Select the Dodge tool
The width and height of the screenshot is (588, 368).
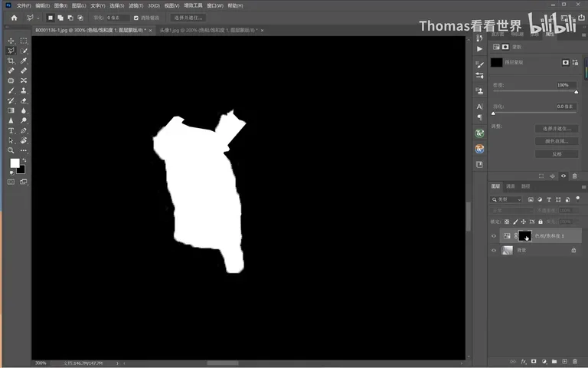pyautogui.click(x=24, y=120)
